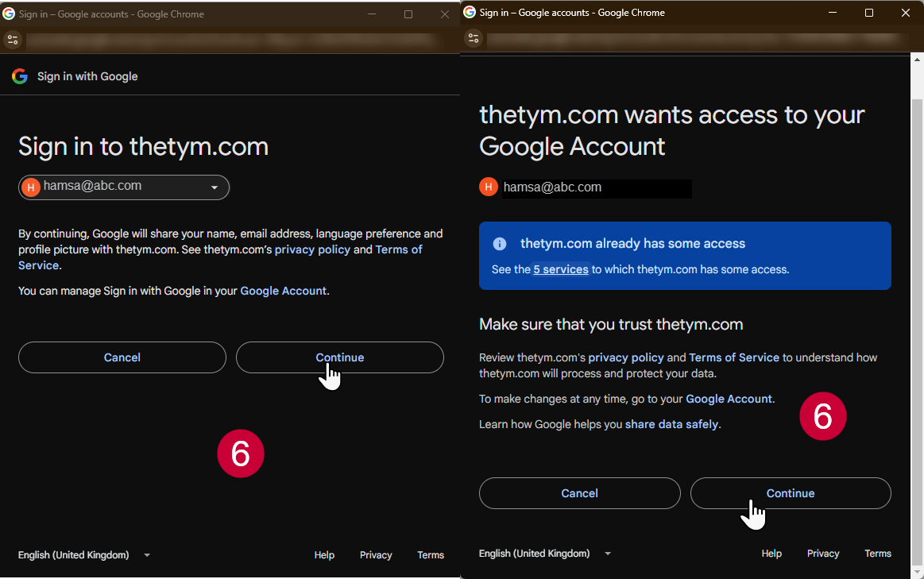
Task: Open the share data safely link
Action: click(672, 424)
